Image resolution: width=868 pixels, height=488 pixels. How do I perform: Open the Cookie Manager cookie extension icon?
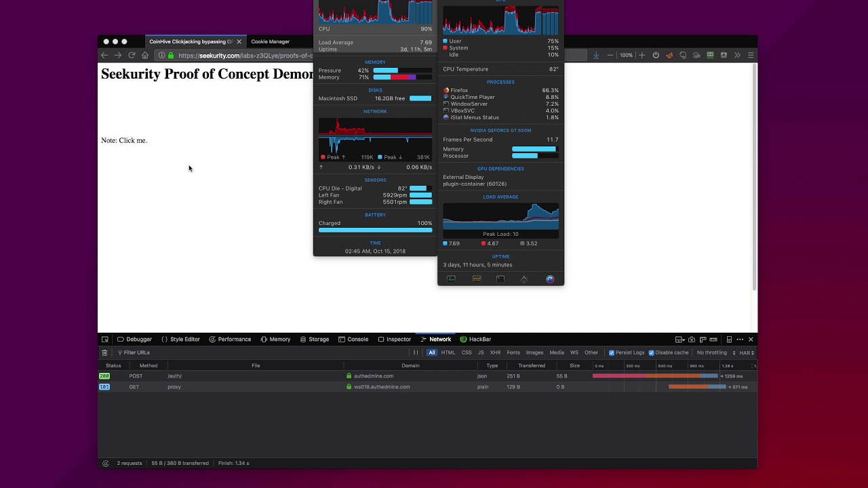(669, 55)
